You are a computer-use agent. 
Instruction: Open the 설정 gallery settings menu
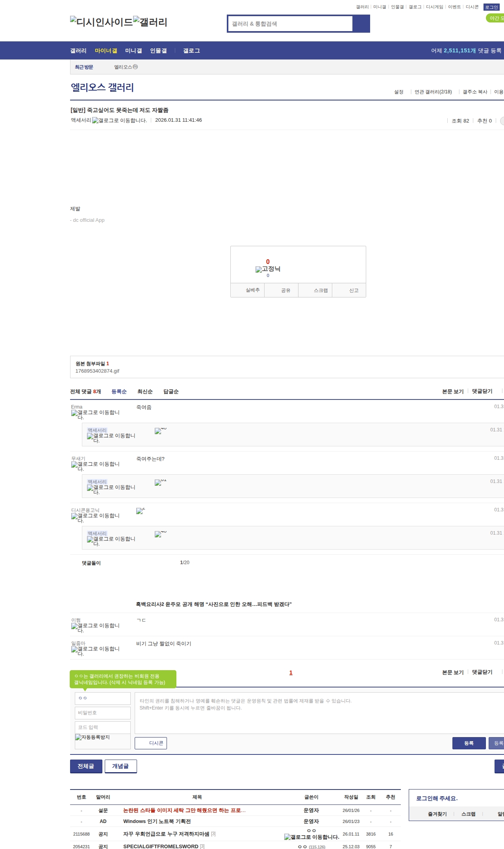coord(398,92)
